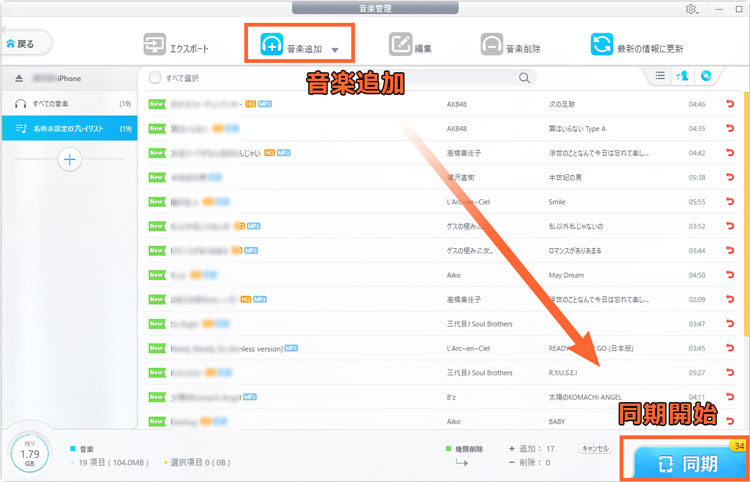This screenshot has width=750, height=482.
Task: Click the search magnifier icon
Action: pos(524,77)
